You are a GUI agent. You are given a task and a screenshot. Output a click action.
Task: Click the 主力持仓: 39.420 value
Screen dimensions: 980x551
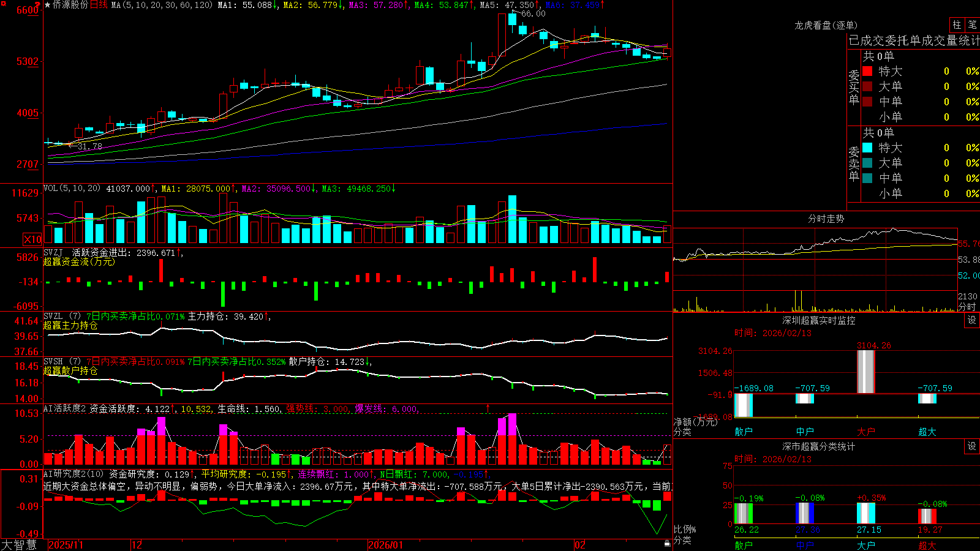(228, 317)
